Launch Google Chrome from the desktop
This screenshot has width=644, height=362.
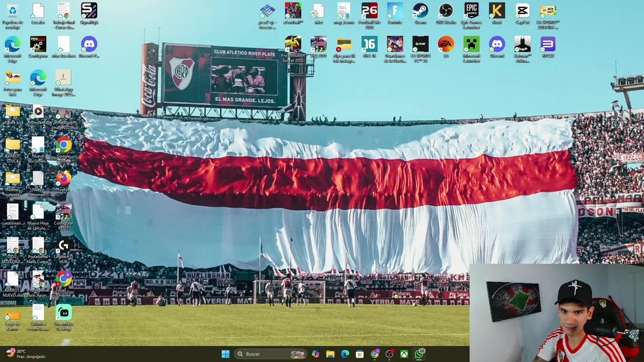coord(63,150)
